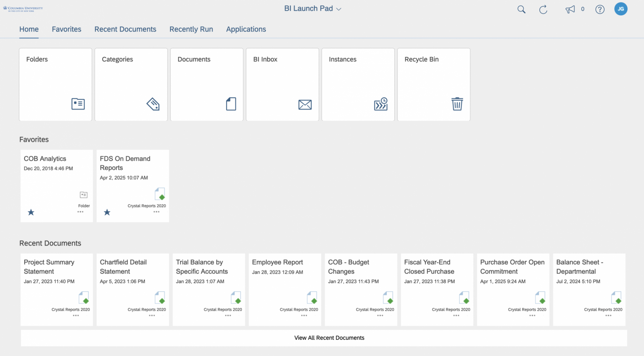Image resolution: width=644 pixels, height=356 pixels.
Task: Unfavorite COB Analytics using its star
Action: click(x=31, y=212)
